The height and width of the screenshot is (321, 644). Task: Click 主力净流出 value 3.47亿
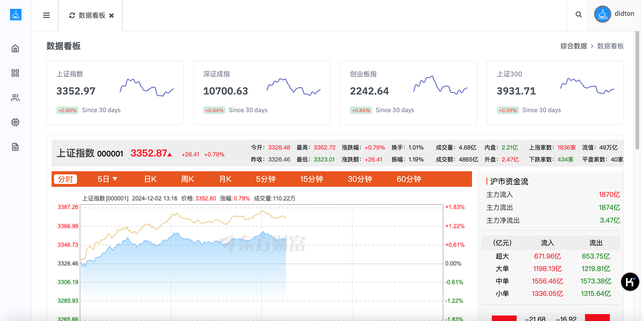tap(610, 221)
